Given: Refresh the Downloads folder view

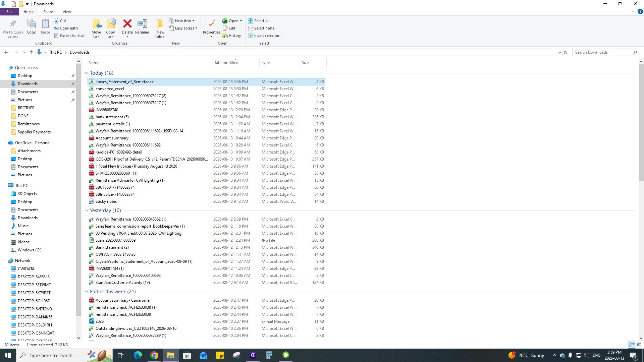Looking at the screenshot, I should pyautogui.click(x=566, y=52).
